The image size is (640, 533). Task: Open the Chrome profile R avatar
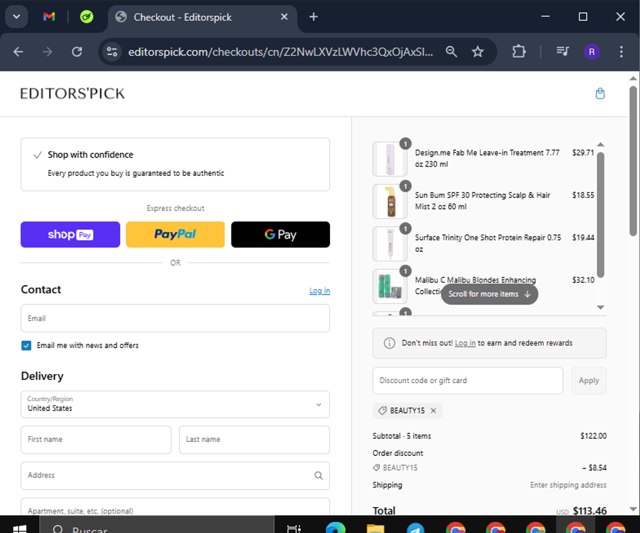(592, 52)
